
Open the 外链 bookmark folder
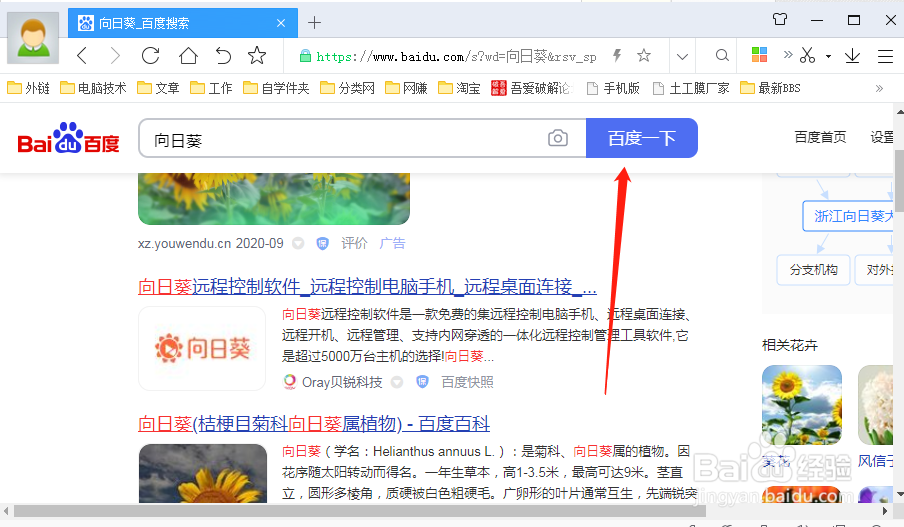click(29, 88)
